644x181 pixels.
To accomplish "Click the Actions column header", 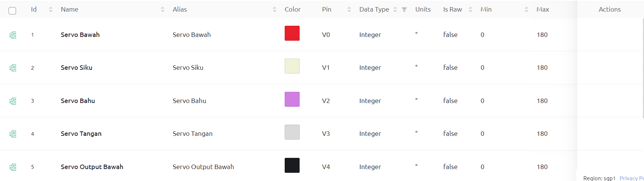I will pyautogui.click(x=610, y=9).
